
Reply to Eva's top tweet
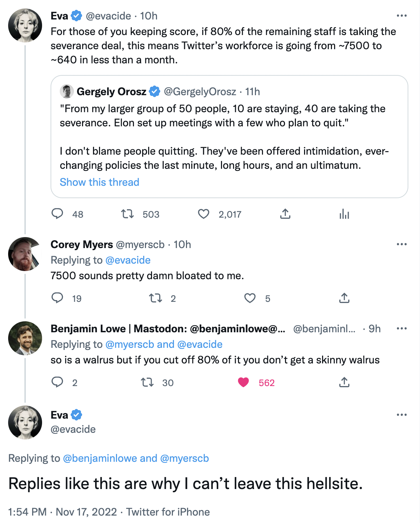coord(57,214)
